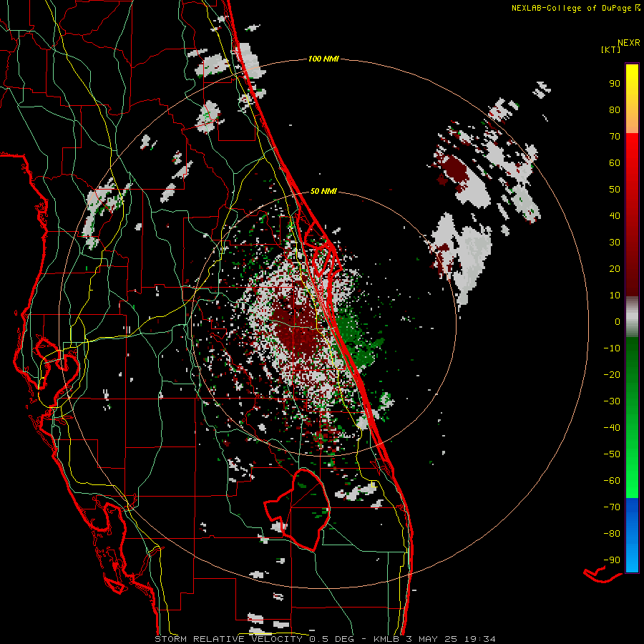Click the positive 30 scale value
Viewport: 644px width, 644px height.
click(x=615, y=243)
